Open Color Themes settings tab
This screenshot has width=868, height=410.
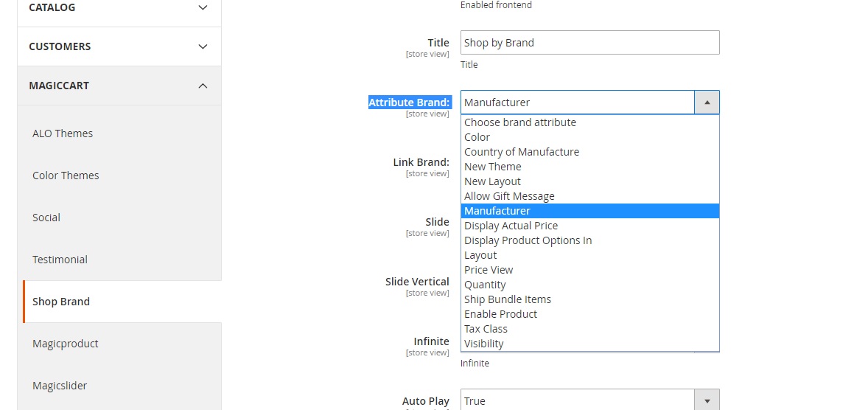[x=66, y=176]
